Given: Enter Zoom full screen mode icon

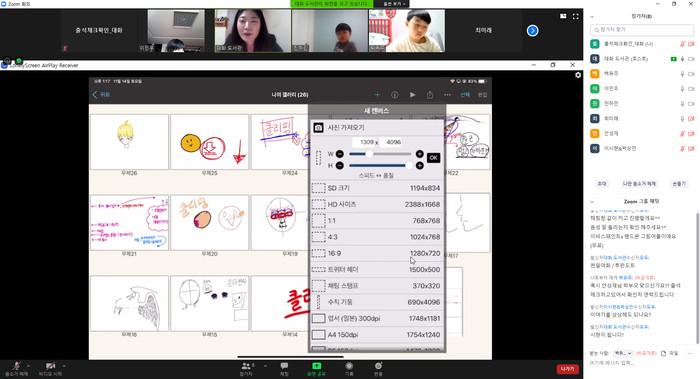Looking at the screenshot, I should (575, 16).
